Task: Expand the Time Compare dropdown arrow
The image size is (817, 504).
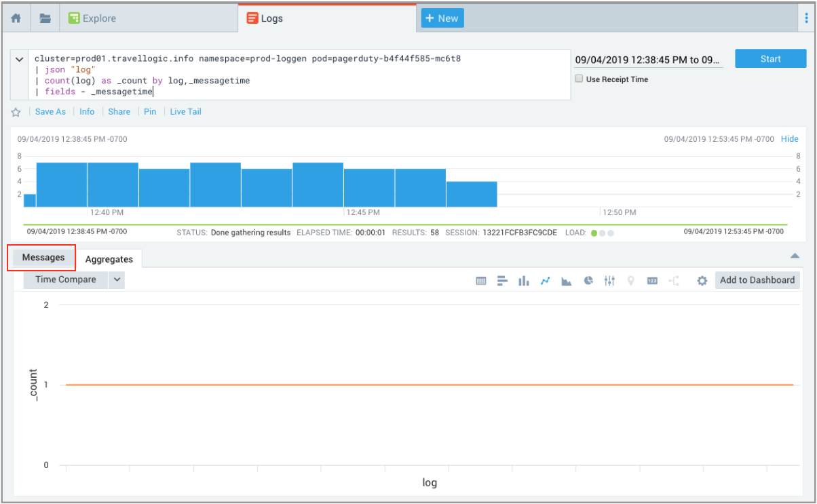Action: click(x=117, y=279)
